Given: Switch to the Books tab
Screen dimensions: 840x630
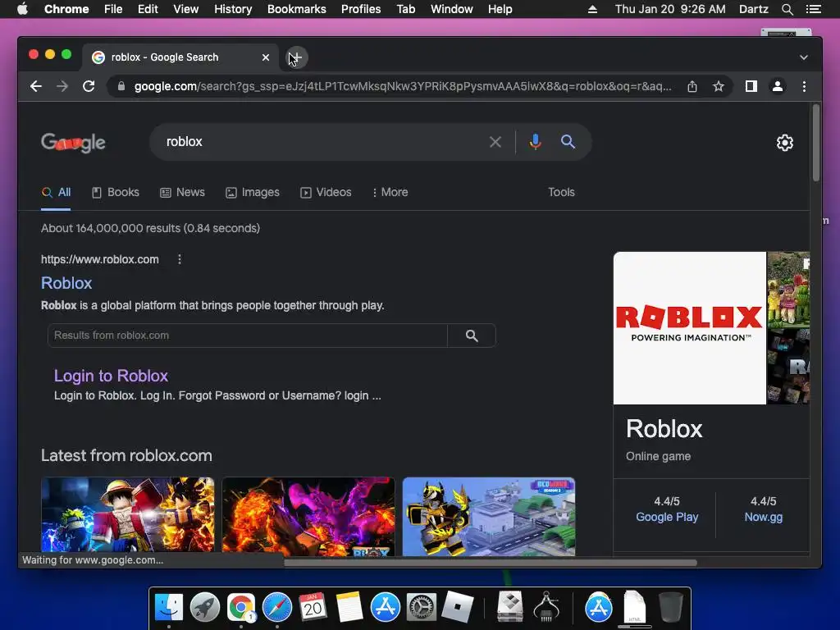Looking at the screenshot, I should 115,192.
